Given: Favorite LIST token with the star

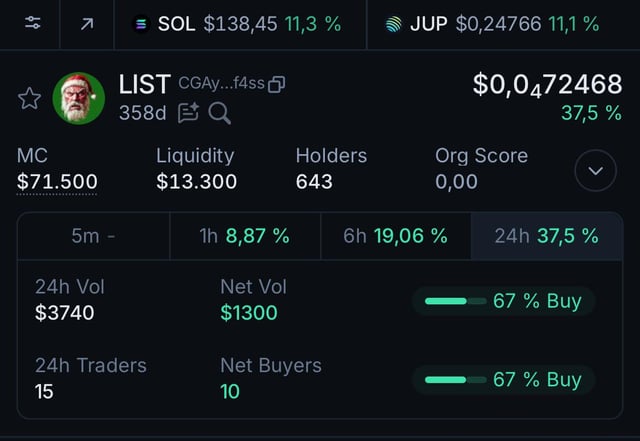Looking at the screenshot, I should (30, 98).
